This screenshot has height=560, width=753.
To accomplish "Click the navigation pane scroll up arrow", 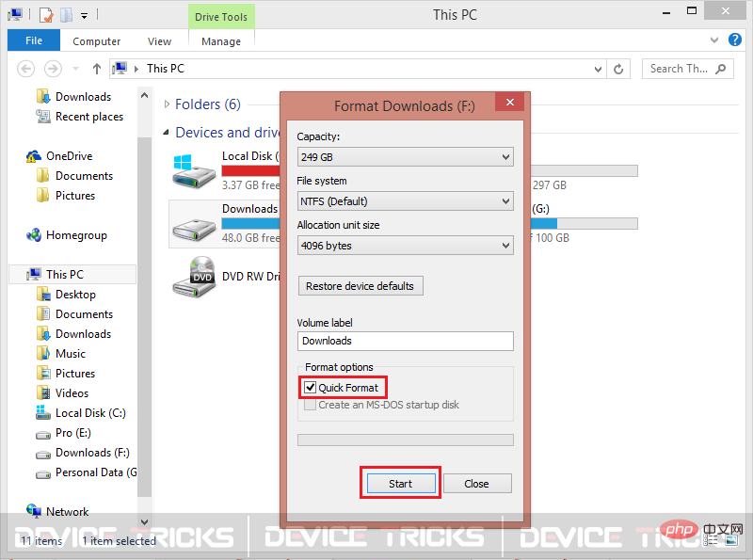I will 144,95.
